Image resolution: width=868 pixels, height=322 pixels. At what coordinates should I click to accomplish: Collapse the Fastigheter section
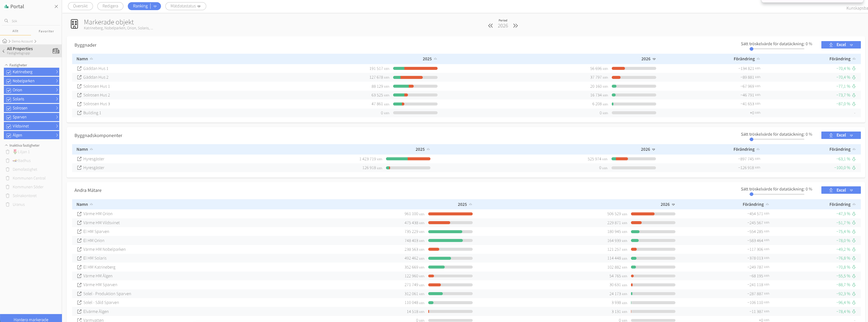click(6, 65)
